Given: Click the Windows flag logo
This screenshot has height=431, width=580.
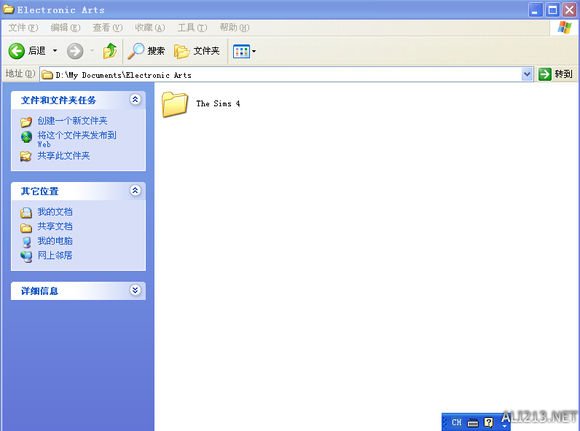Looking at the screenshot, I should tap(564, 27).
